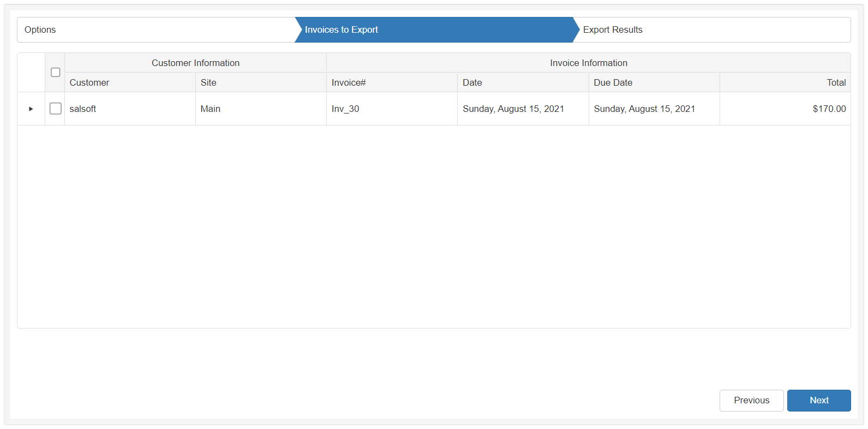Sort invoices by Date column header
868x429 pixels.
point(472,83)
